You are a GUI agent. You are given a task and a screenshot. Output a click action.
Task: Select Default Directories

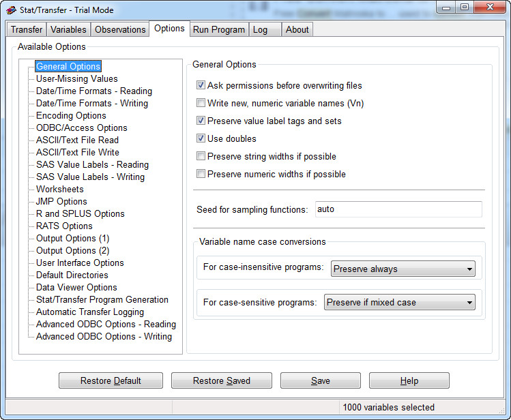72,275
